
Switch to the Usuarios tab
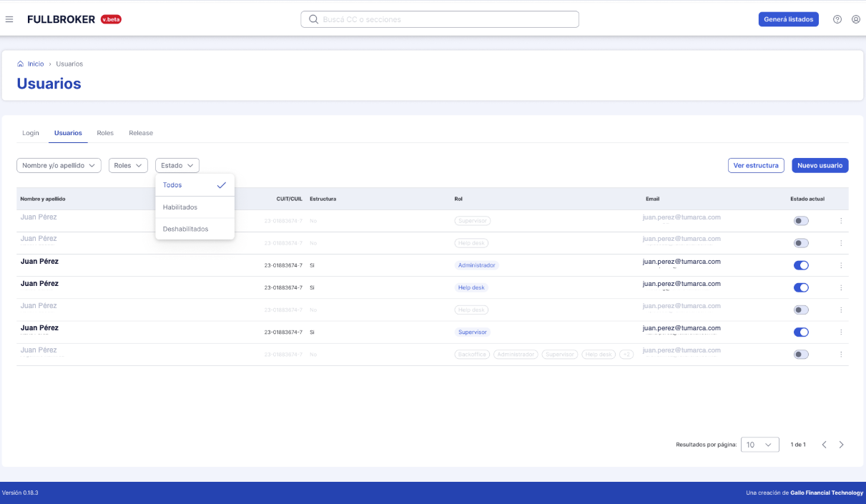(x=68, y=133)
